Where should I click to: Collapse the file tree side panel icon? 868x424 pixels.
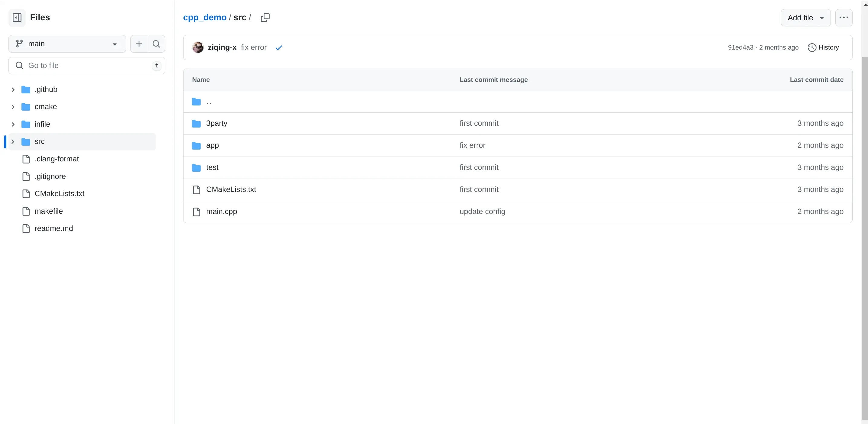tap(17, 18)
